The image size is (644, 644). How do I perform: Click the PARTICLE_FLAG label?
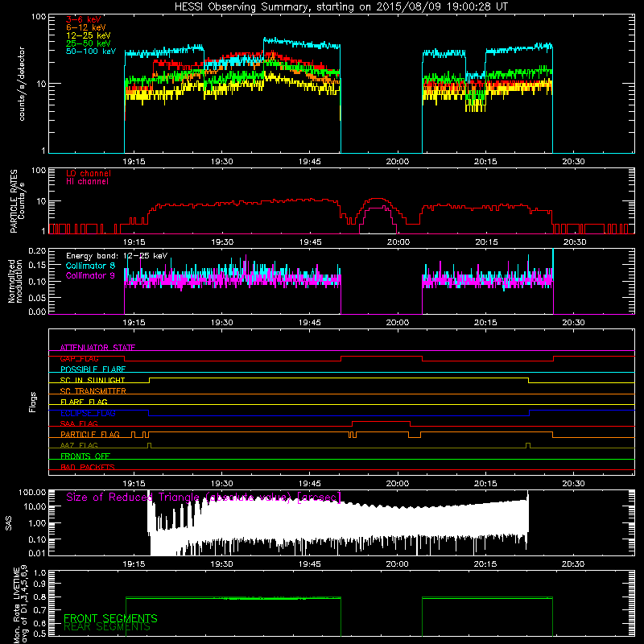[90, 434]
